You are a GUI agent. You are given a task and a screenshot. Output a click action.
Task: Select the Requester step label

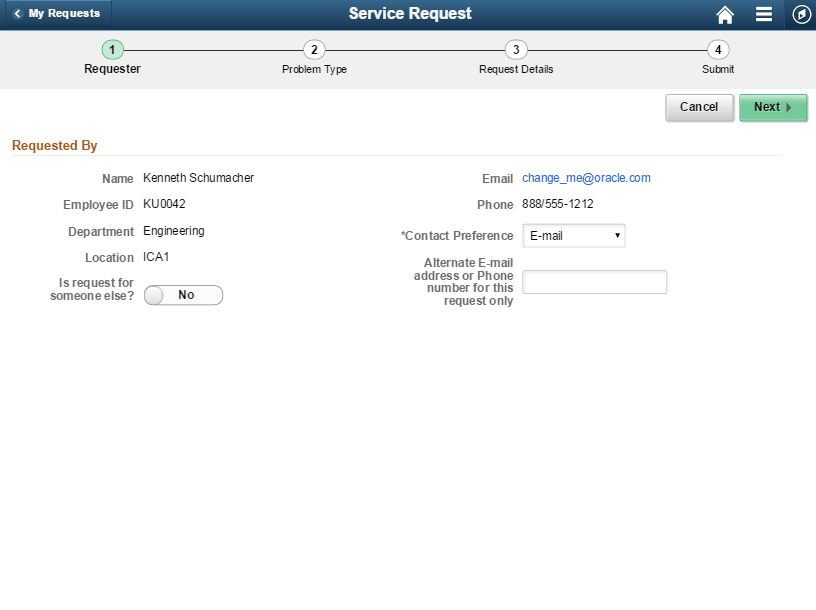(112, 70)
